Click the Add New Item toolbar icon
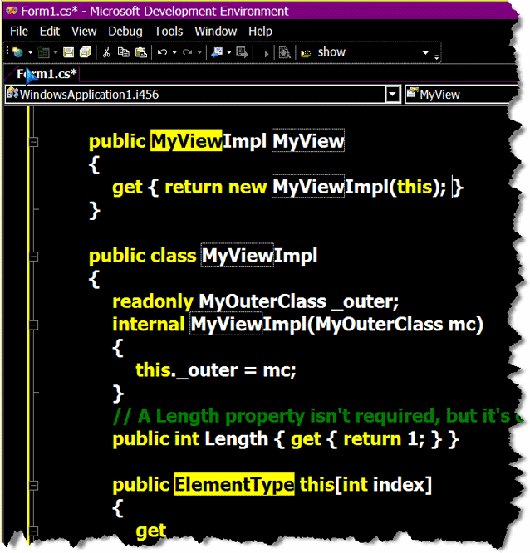The width and height of the screenshot is (530, 553). click(43, 53)
